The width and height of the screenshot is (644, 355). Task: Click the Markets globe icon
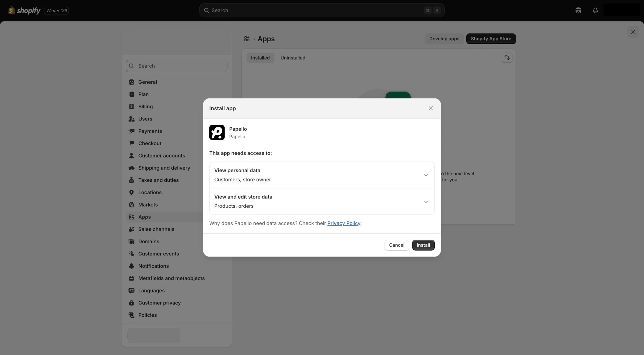(x=131, y=204)
